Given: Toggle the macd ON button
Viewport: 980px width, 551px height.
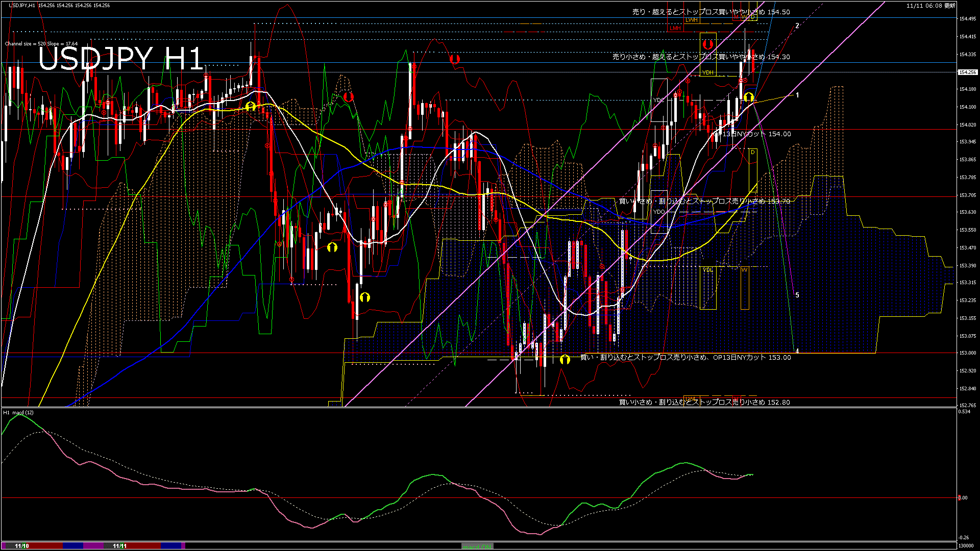Looking at the screenshot, I should [477, 546].
